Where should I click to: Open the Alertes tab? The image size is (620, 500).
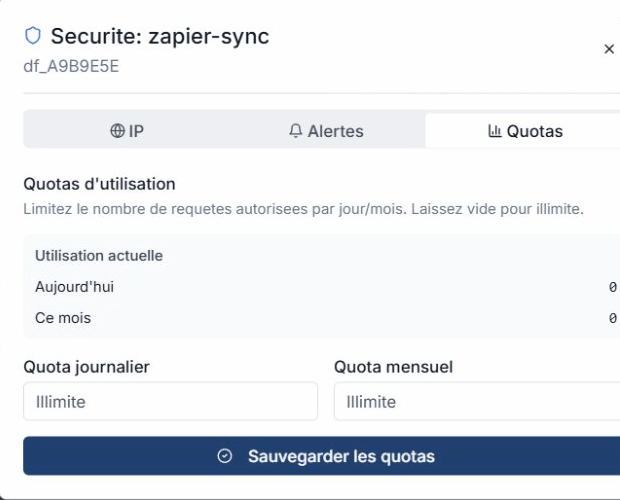click(x=325, y=131)
